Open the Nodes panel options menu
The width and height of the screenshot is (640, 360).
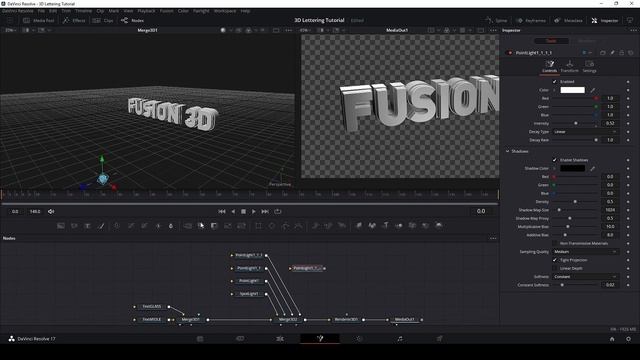493,238
